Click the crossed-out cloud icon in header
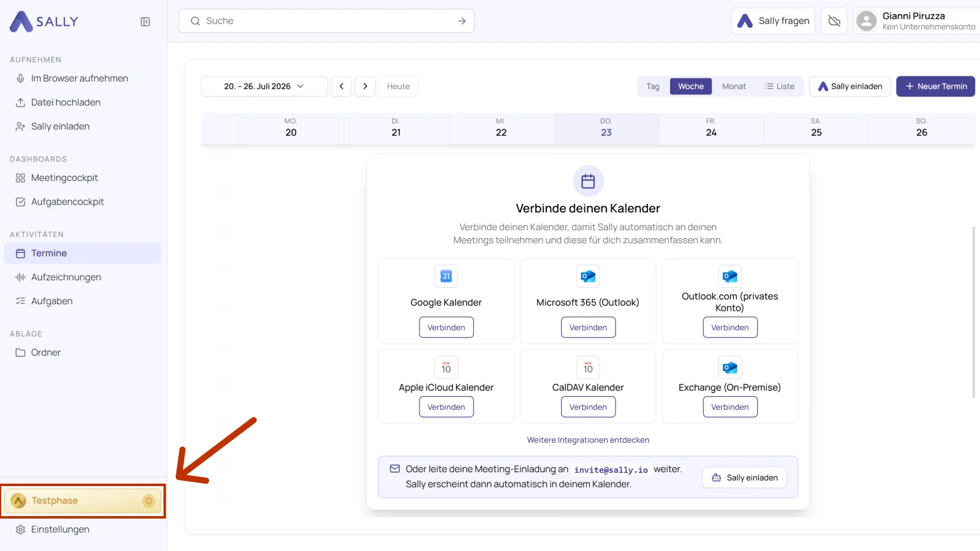 834,21
